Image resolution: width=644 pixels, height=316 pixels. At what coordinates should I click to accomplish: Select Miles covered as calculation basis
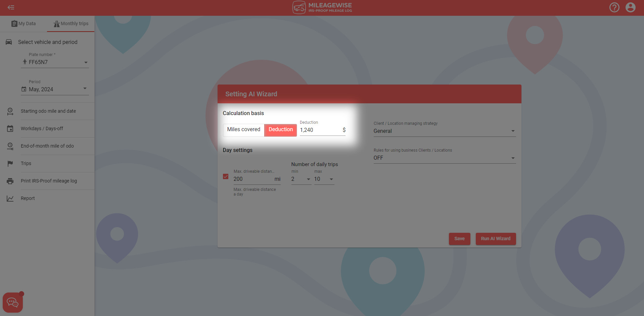(x=243, y=130)
